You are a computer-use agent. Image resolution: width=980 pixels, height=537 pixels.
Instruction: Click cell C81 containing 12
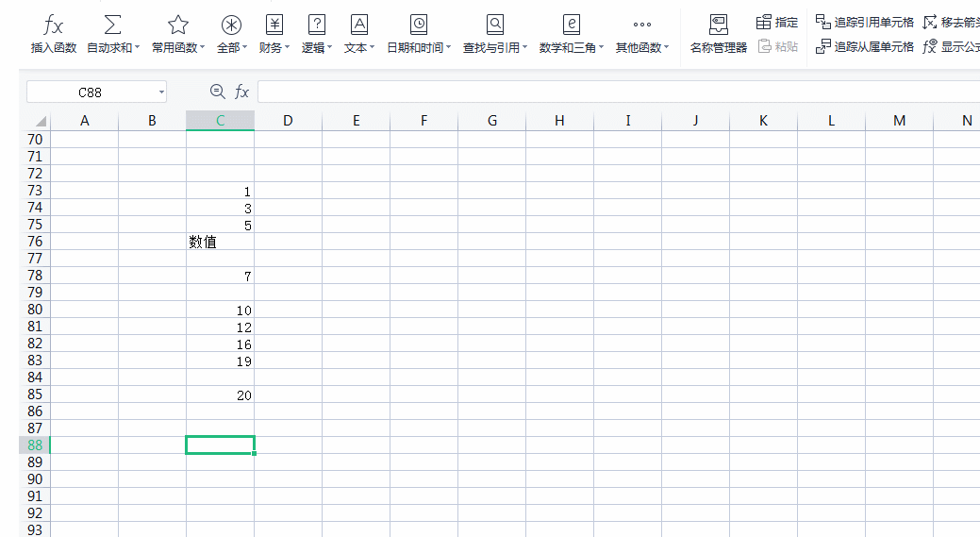[220, 327]
